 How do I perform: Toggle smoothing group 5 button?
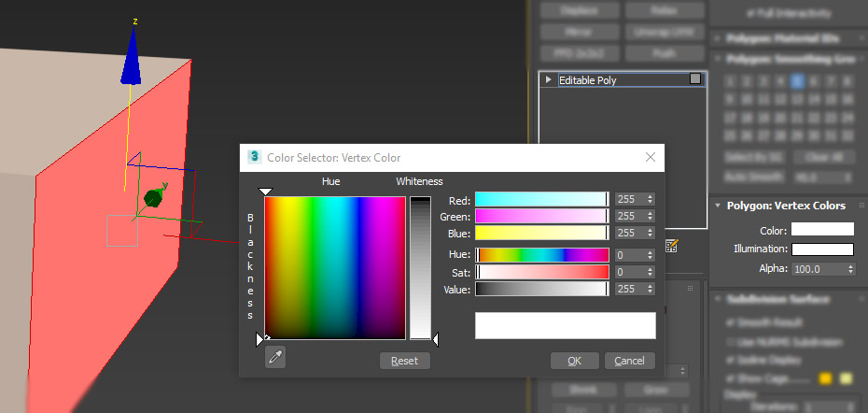[796, 82]
